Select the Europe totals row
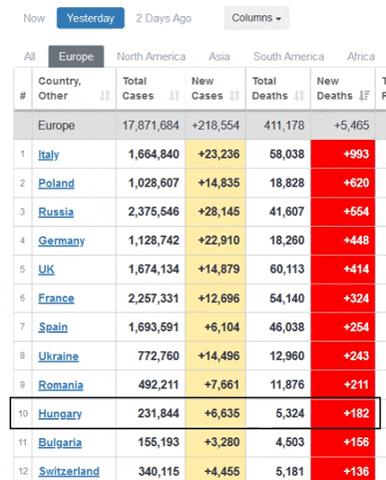This screenshot has width=386, height=480. click(194, 125)
